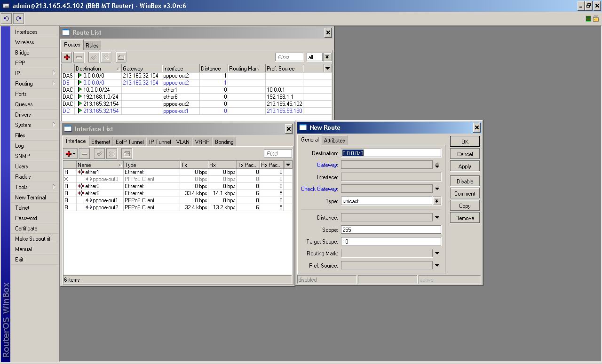Open the Type dropdown showing unicast
Viewport: 602px width, 364px height.
click(436, 201)
